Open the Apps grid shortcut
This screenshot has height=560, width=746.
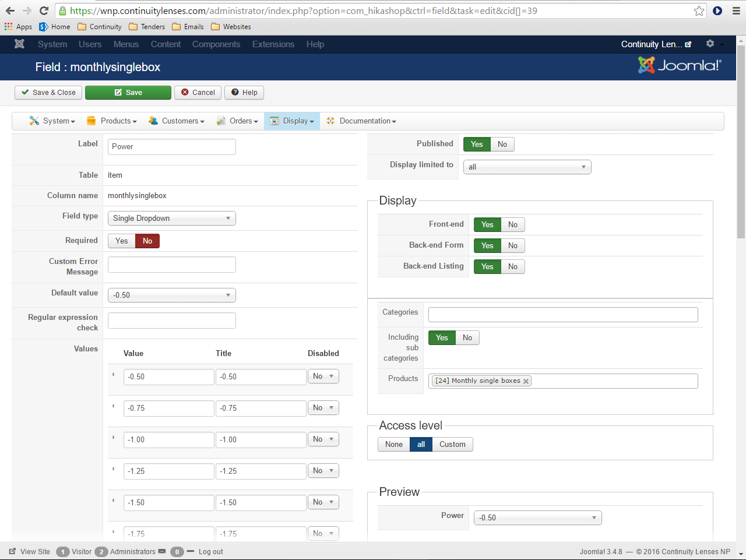point(18,27)
